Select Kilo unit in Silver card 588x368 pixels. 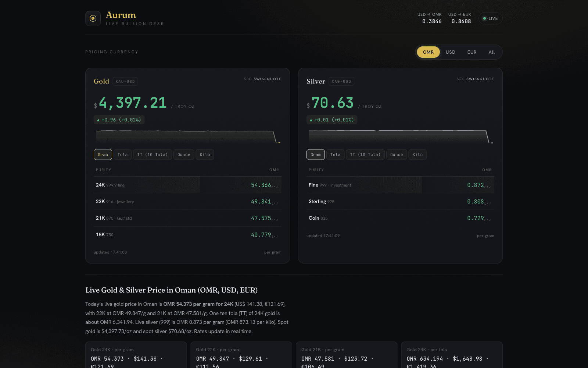417,155
